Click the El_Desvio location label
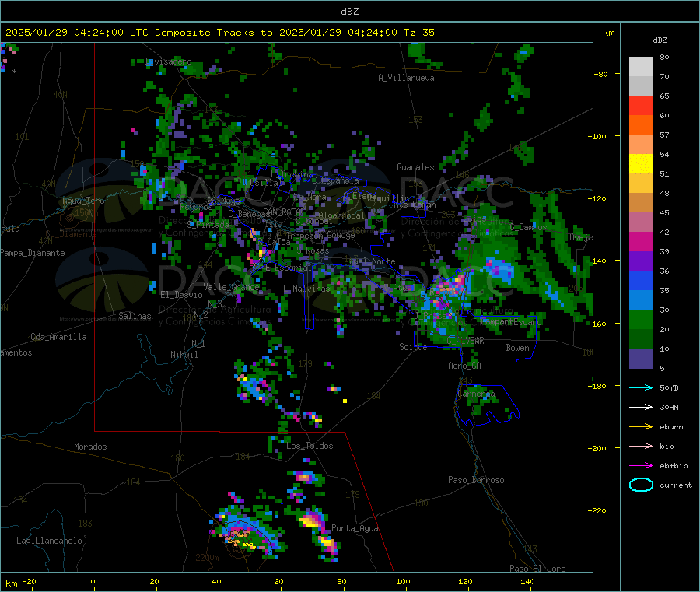This screenshot has width=700, height=592. (x=181, y=295)
